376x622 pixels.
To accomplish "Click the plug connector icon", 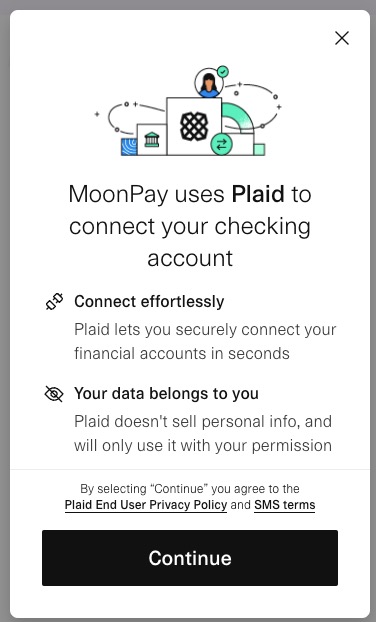I will [x=54, y=302].
